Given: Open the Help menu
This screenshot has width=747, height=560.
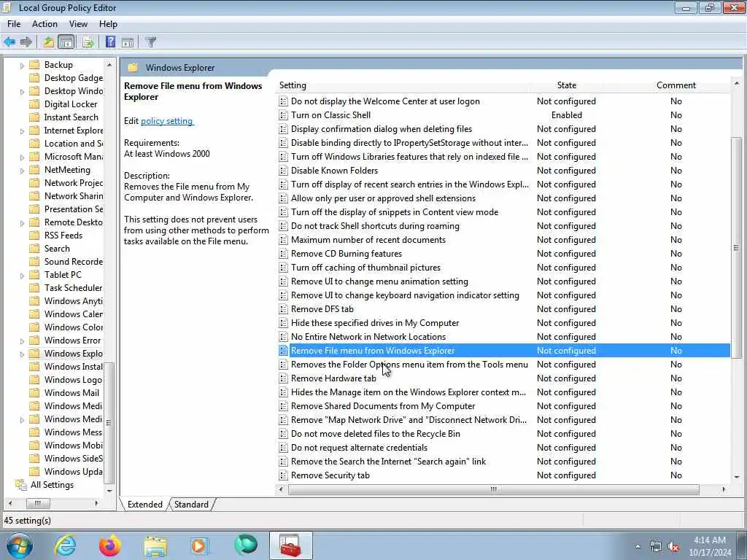Looking at the screenshot, I should 108,24.
